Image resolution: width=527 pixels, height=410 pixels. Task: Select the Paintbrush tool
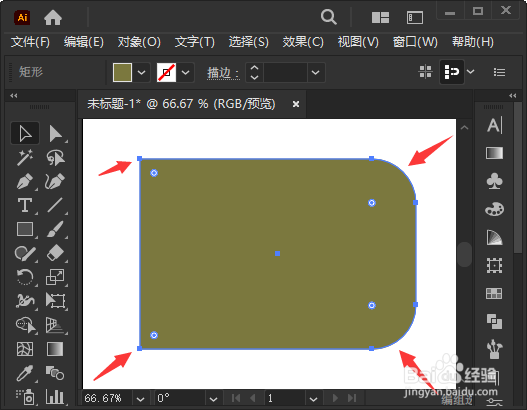click(x=55, y=229)
